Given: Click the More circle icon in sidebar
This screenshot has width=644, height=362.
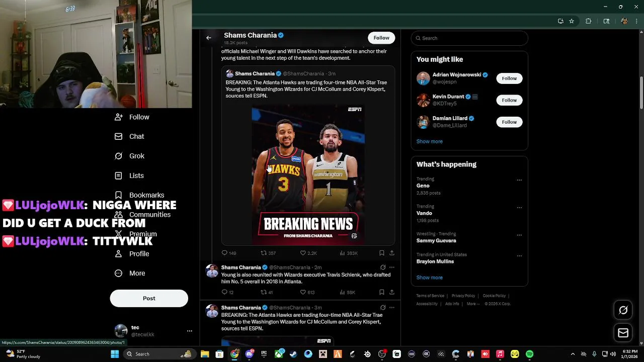Looking at the screenshot, I should (x=118, y=274).
